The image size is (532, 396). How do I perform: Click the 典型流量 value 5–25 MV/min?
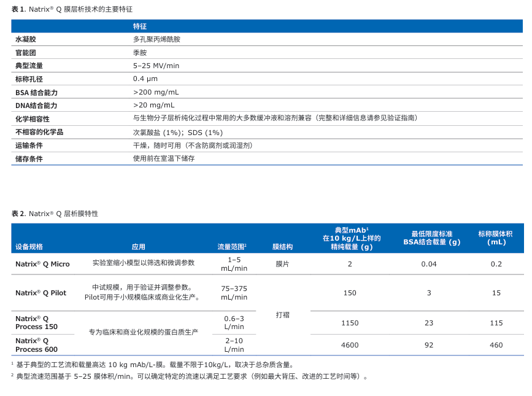click(x=156, y=66)
